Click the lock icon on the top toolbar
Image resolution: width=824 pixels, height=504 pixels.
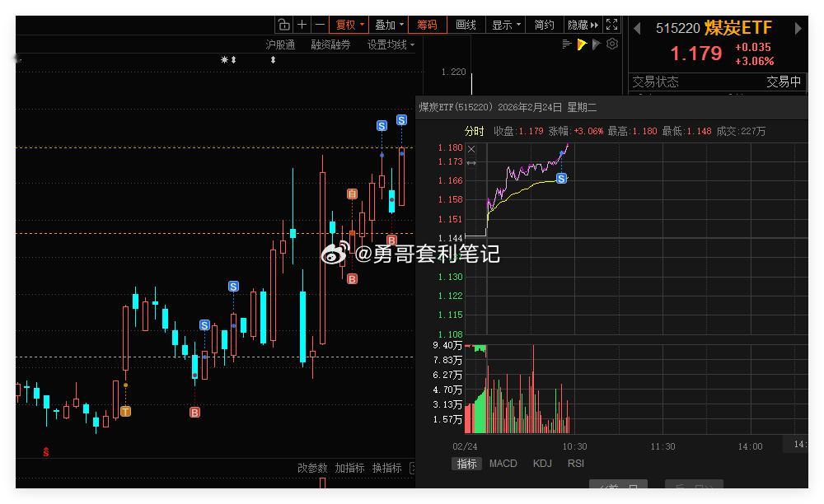click(284, 24)
